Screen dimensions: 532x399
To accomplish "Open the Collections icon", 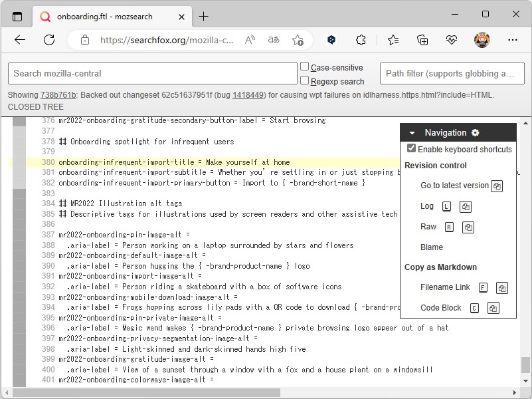I will pyautogui.click(x=422, y=40).
